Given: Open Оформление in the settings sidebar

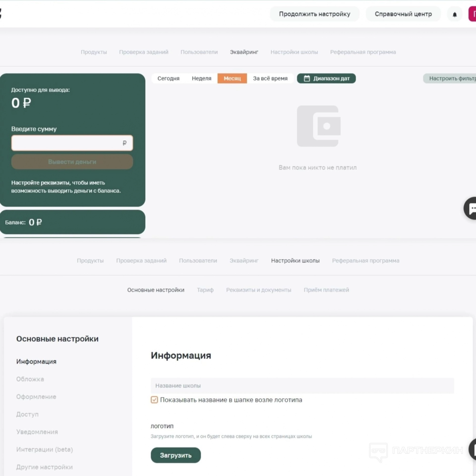Looking at the screenshot, I should (x=36, y=397).
